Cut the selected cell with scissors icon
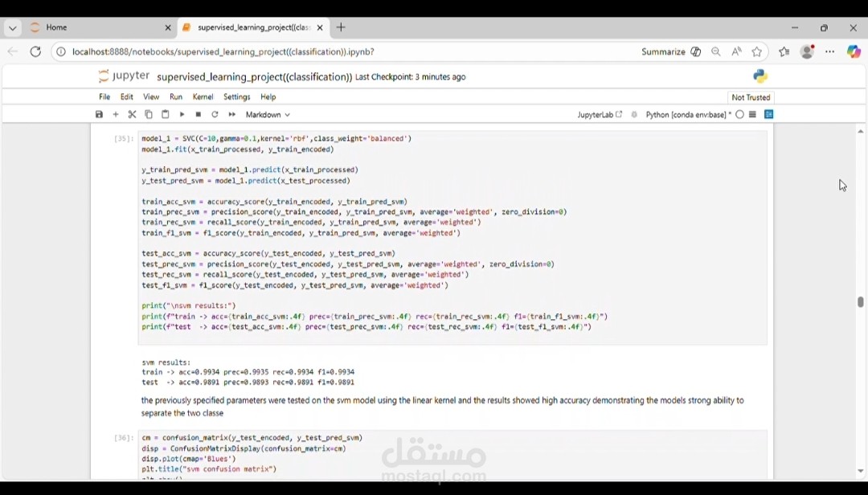868x495 pixels. pos(132,115)
